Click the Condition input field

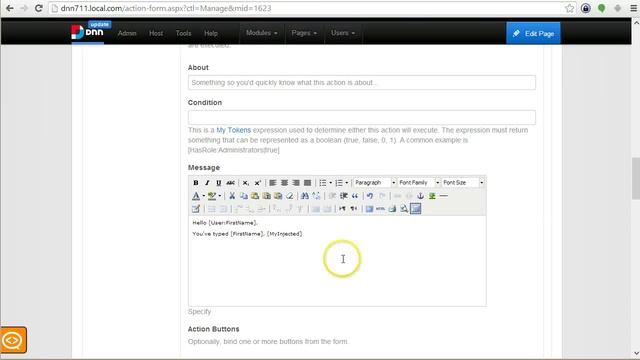point(362,118)
